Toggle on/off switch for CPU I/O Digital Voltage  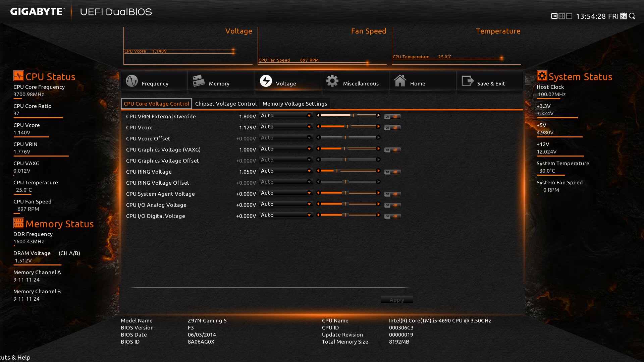pyautogui.click(x=392, y=216)
